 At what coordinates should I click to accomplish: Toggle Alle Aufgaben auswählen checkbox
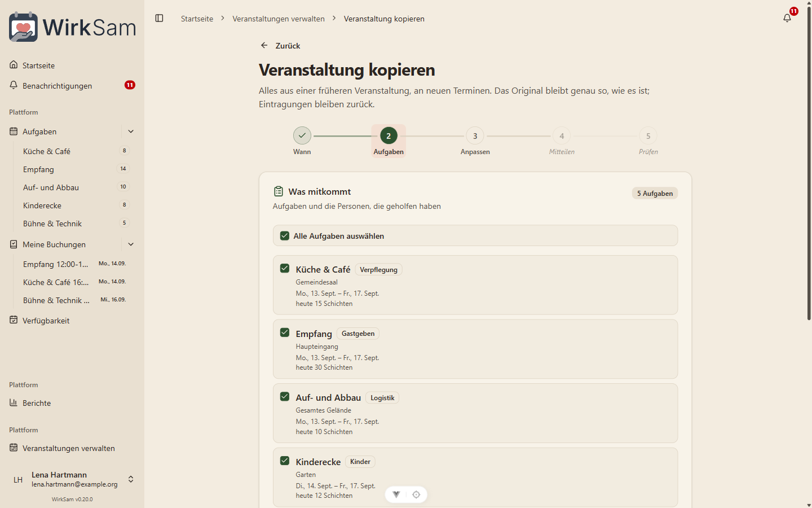point(285,236)
